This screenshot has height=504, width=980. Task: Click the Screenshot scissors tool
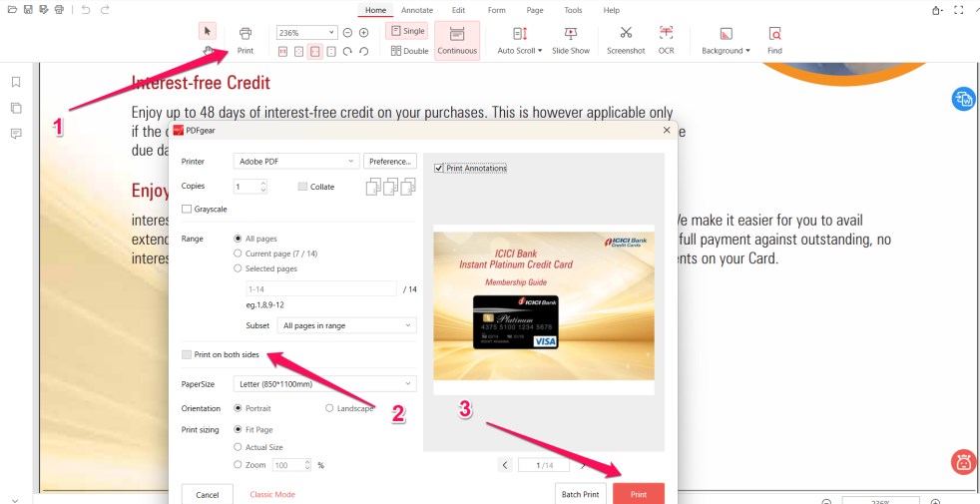(x=626, y=41)
